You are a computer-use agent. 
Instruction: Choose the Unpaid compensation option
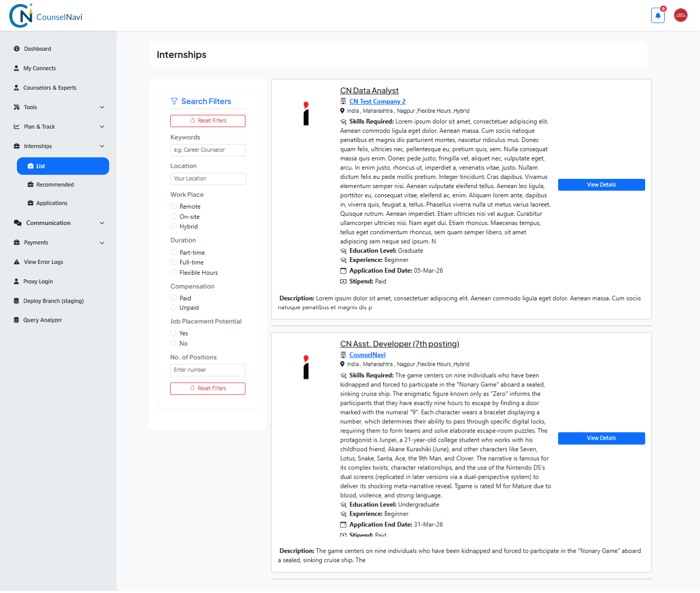pos(174,308)
